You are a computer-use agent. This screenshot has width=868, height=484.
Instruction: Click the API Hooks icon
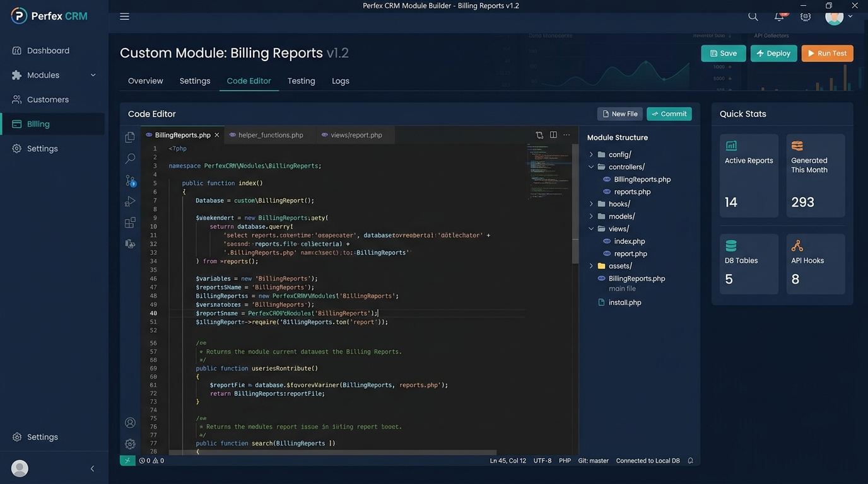point(797,246)
